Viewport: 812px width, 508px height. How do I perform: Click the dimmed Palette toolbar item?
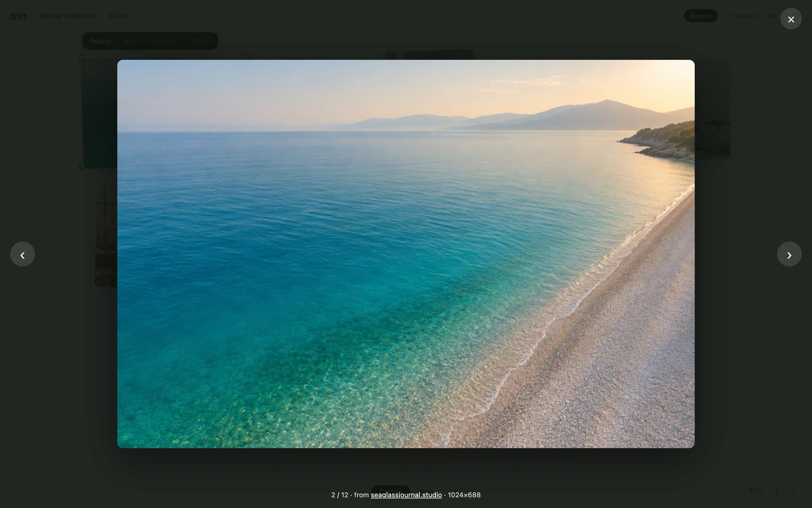(x=100, y=41)
